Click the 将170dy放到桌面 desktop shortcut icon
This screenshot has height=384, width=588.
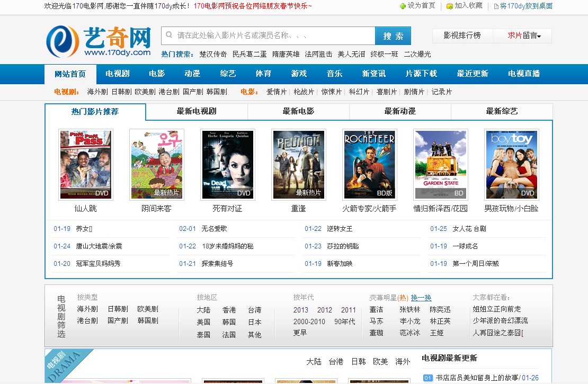pos(496,6)
